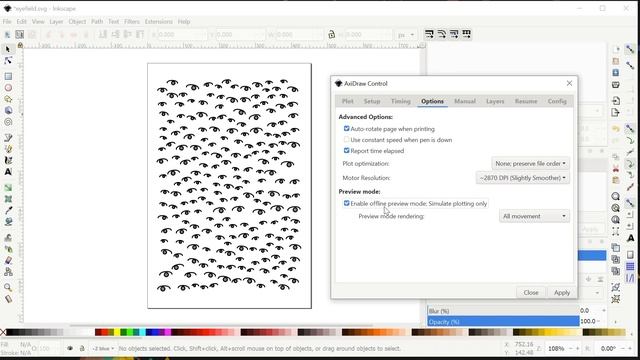Open the Preview mode rendering dropdown

(534, 216)
